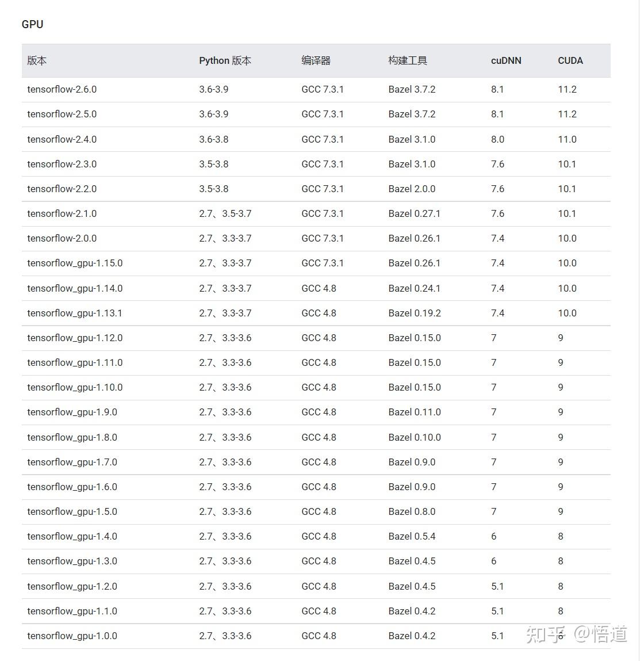Click the tensorflow_gpu-1.9.0 cell
This screenshot has height=661, width=644.
coord(72,412)
